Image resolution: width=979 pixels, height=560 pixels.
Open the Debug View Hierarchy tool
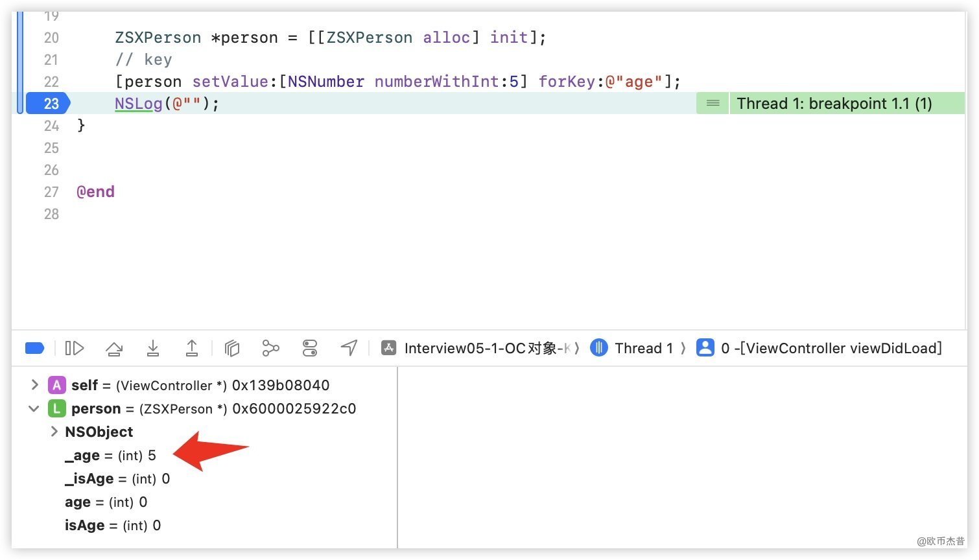(x=231, y=349)
